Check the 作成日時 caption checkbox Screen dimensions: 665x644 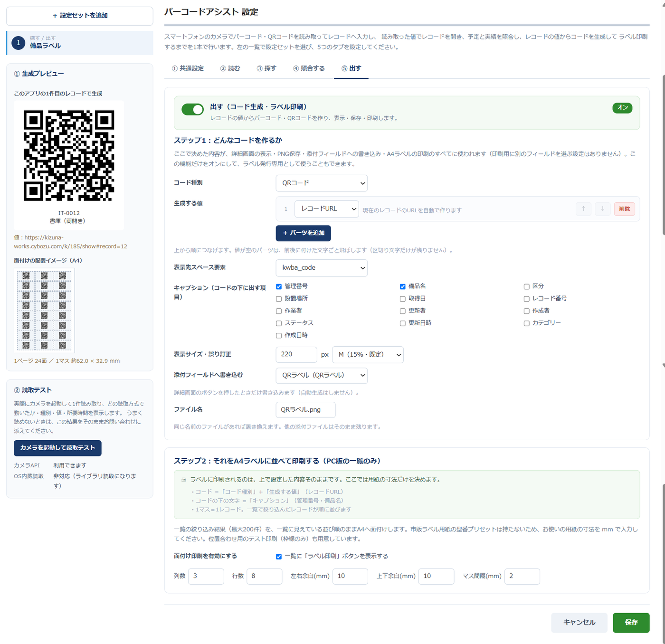(x=279, y=336)
